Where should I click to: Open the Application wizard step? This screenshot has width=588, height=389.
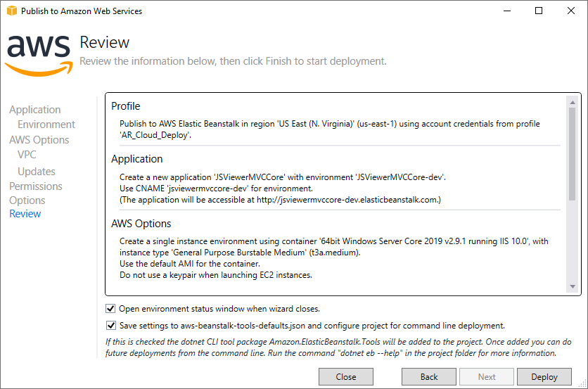click(35, 110)
